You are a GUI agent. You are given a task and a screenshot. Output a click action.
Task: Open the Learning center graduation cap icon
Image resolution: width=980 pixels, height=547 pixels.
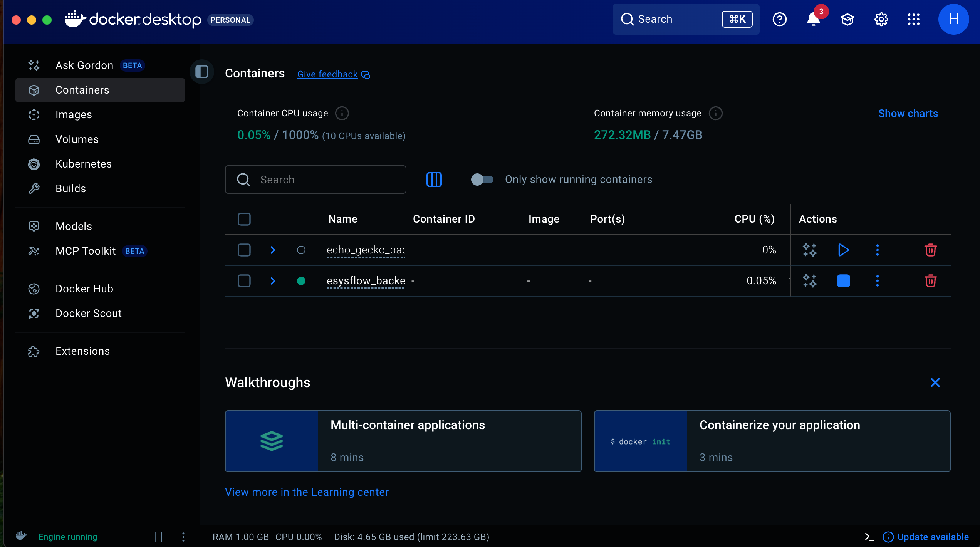[x=847, y=19]
